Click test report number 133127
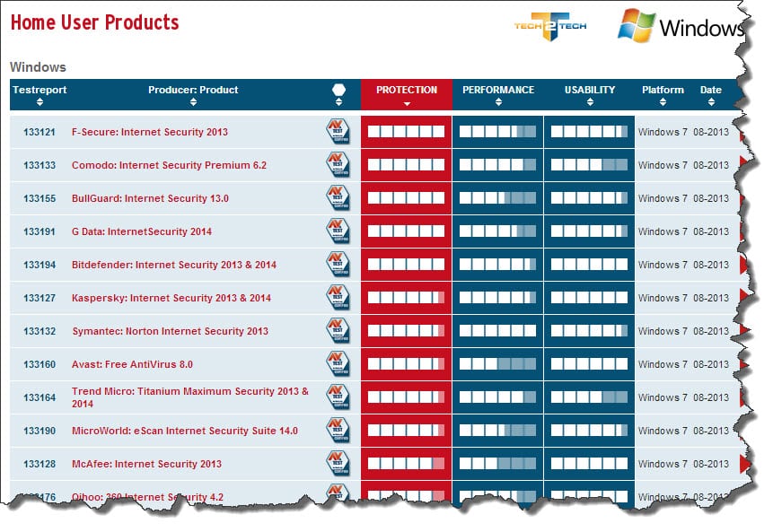Screen dimensions: 773x532 coord(40,298)
